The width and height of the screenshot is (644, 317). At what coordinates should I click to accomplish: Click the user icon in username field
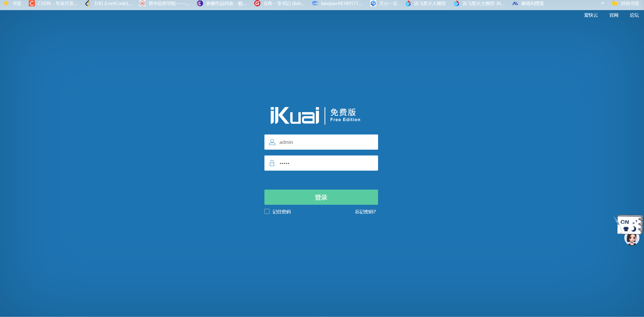coord(272,142)
